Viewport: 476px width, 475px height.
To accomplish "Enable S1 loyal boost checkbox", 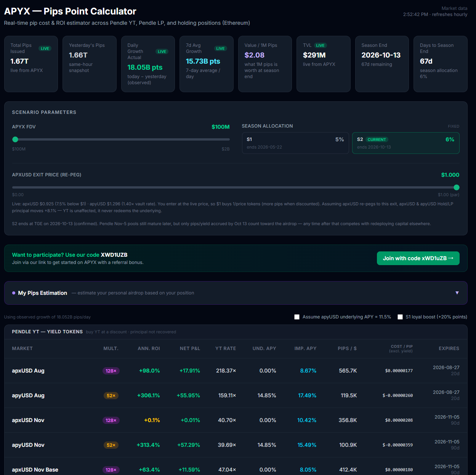I will pyautogui.click(x=400, y=317).
